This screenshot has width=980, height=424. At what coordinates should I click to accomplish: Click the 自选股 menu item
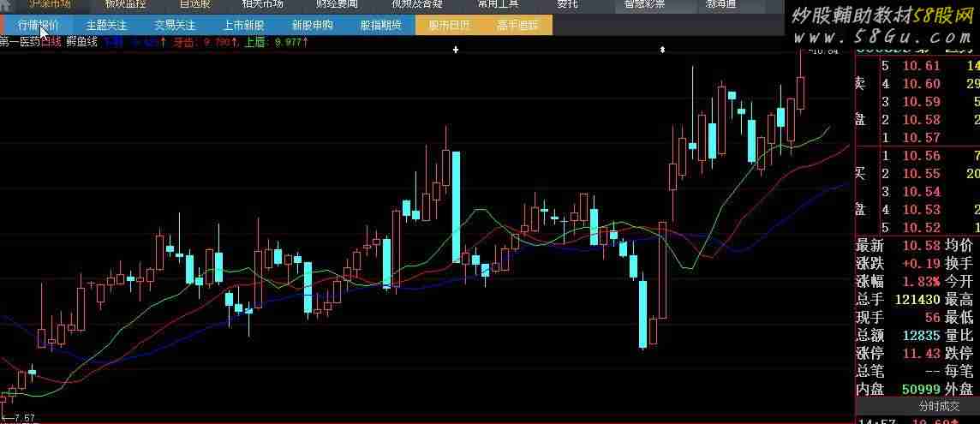[195, 3]
